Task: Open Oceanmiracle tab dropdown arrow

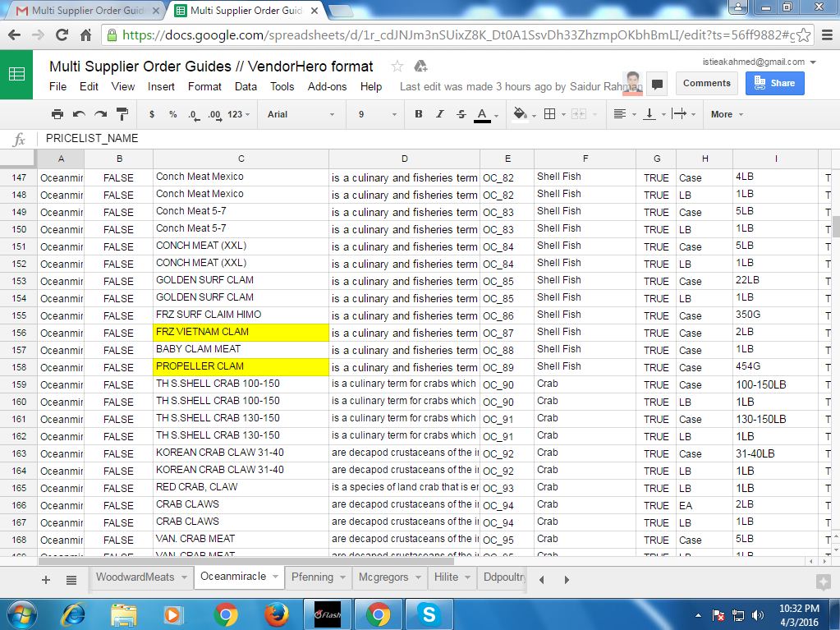Action: pos(275,577)
